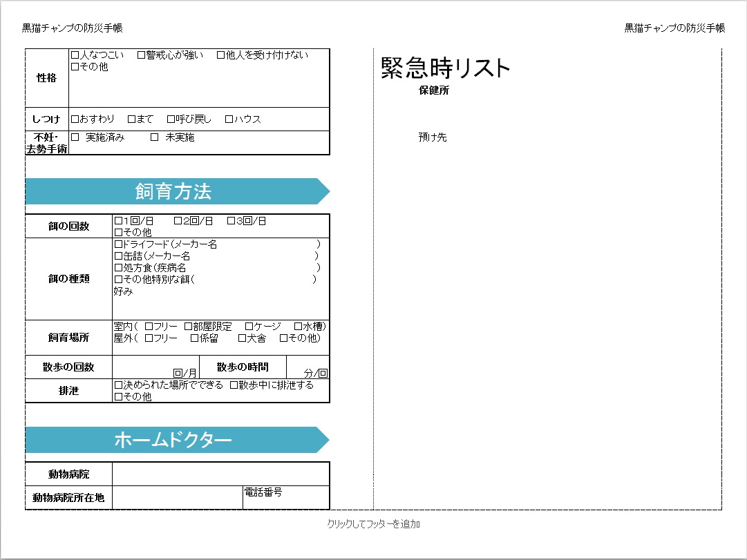The height and width of the screenshot is (560, 747).
Task: Tick the ドライフード checkbox
Action: point(118,244)
